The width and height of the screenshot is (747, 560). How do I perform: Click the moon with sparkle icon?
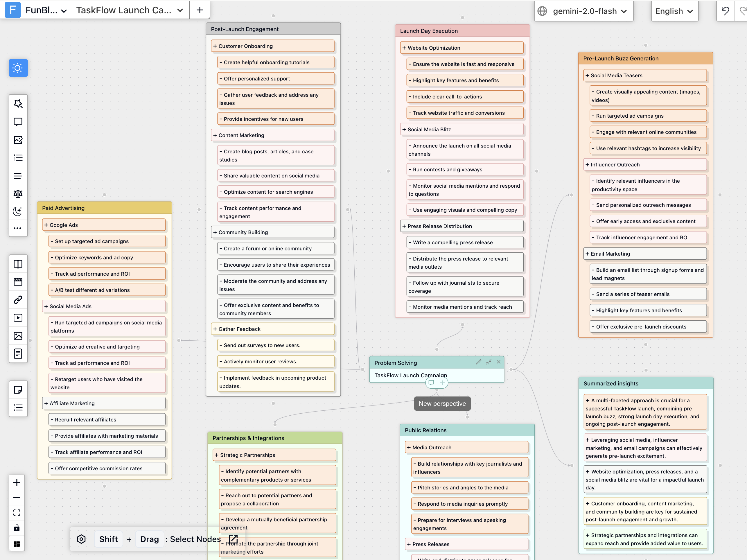[x=18, y=211]
